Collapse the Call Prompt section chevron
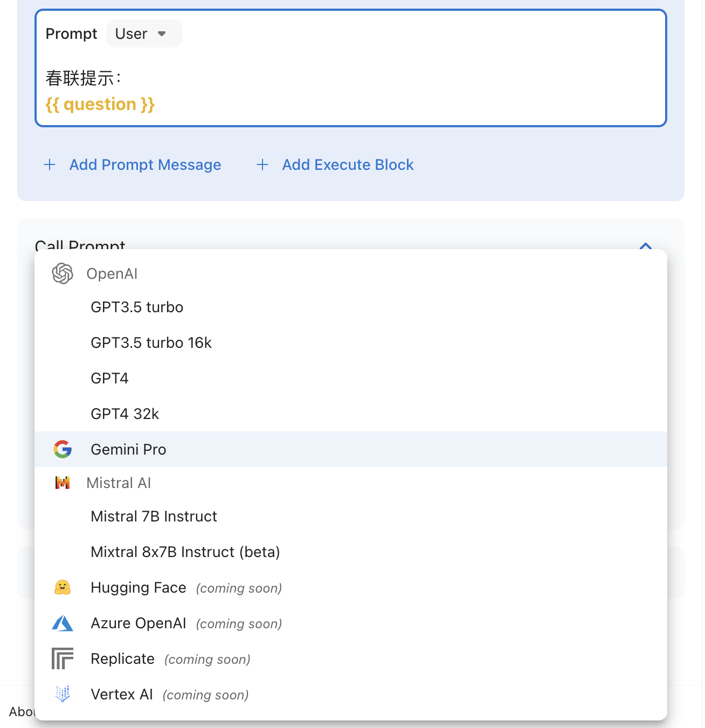The height and width of the screenshot is (728, 705). click(645, 246)
